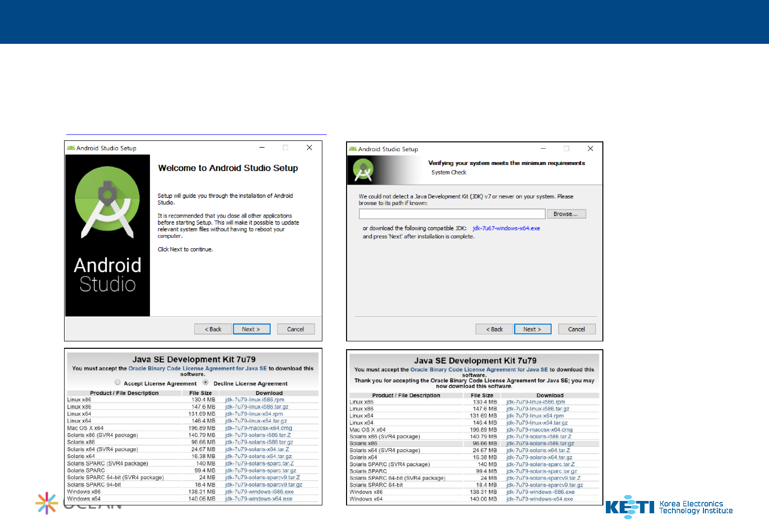Cancel the Welcome setup window
This screenshot has height=532, width=769.
click(296, 329)
